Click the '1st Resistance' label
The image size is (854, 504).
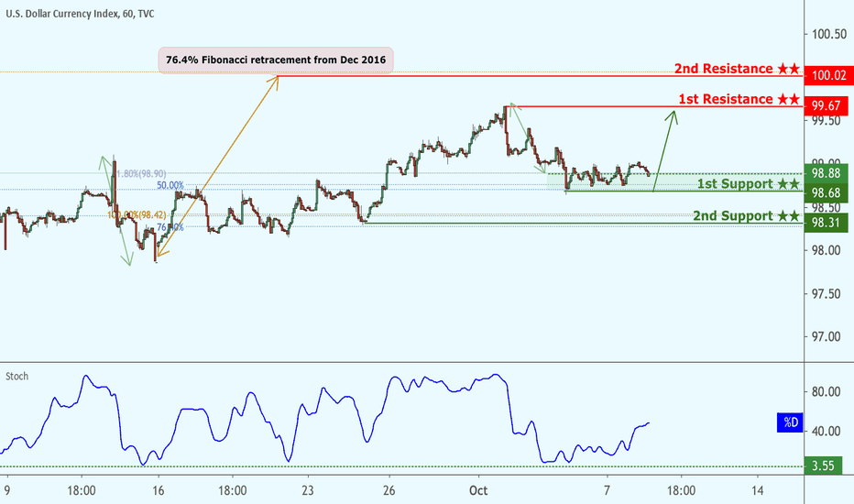(739, 99)
